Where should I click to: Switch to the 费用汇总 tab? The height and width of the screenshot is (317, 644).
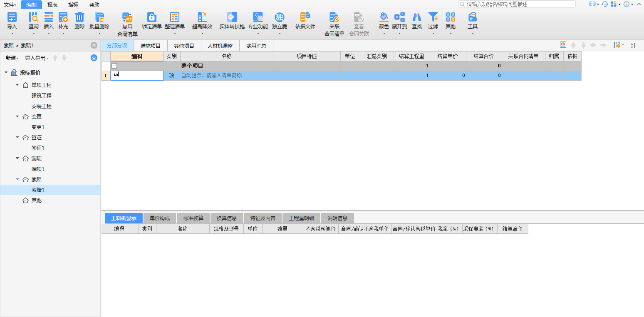256,46
